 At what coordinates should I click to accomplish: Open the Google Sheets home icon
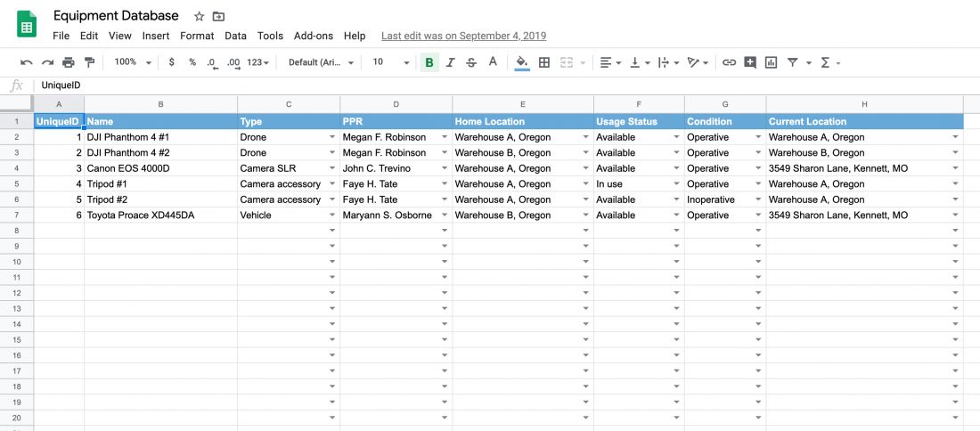click(27, 24)
